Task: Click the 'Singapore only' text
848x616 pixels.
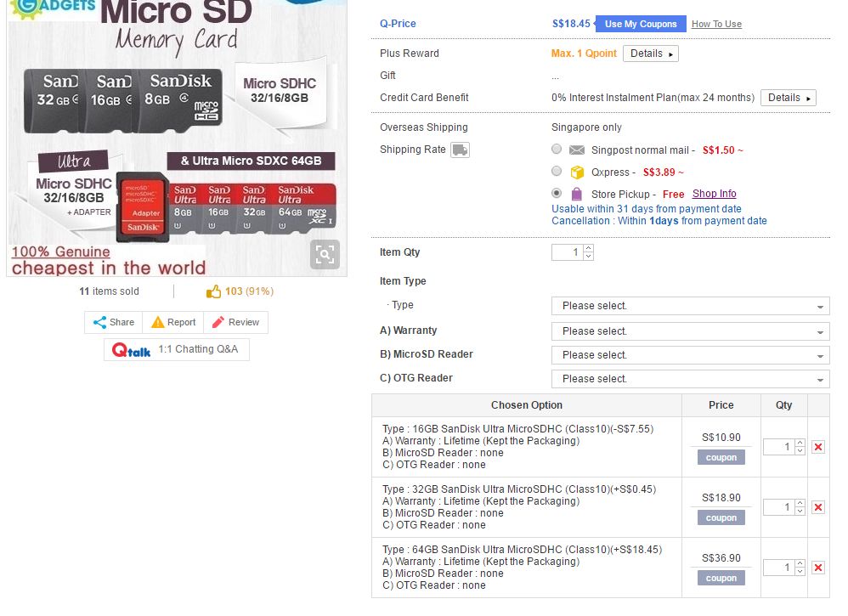Action: tap(586, 127)
